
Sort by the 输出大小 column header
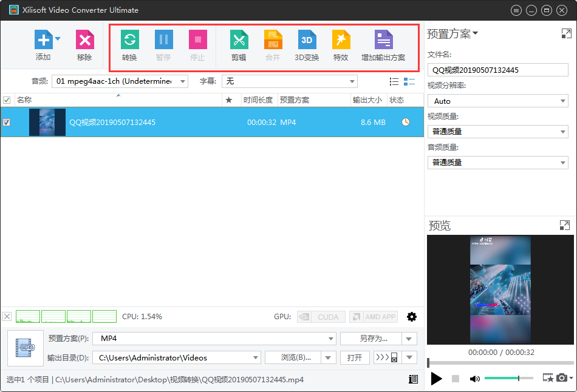tap(367, 100)
